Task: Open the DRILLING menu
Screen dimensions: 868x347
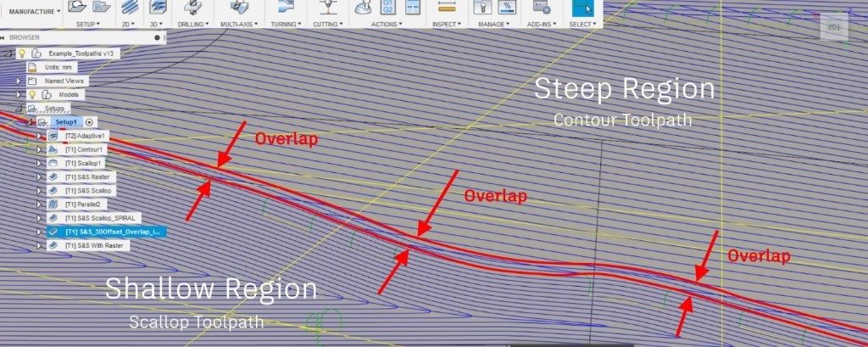Action: pos(193,25)
